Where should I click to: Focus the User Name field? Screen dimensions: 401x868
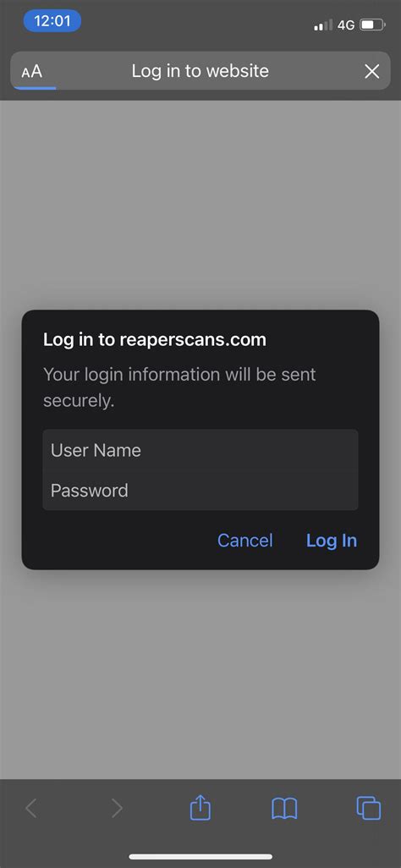[x=200, y=450]
